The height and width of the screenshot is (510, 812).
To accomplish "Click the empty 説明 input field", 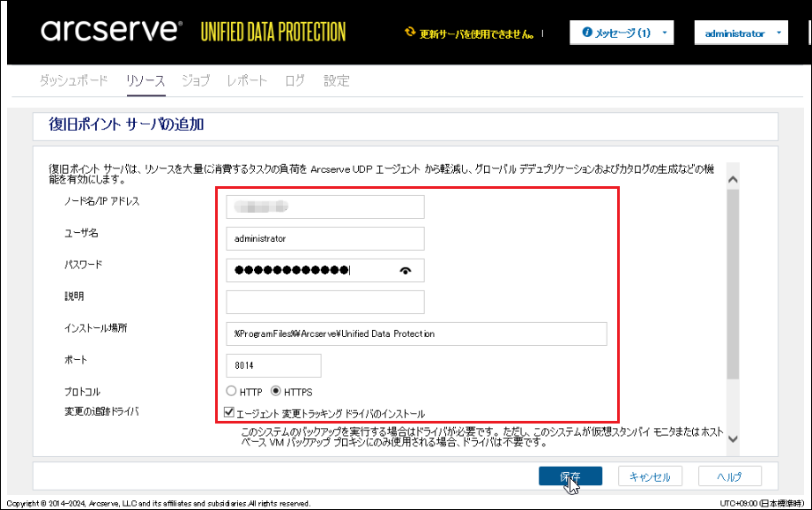I will 325,302.
